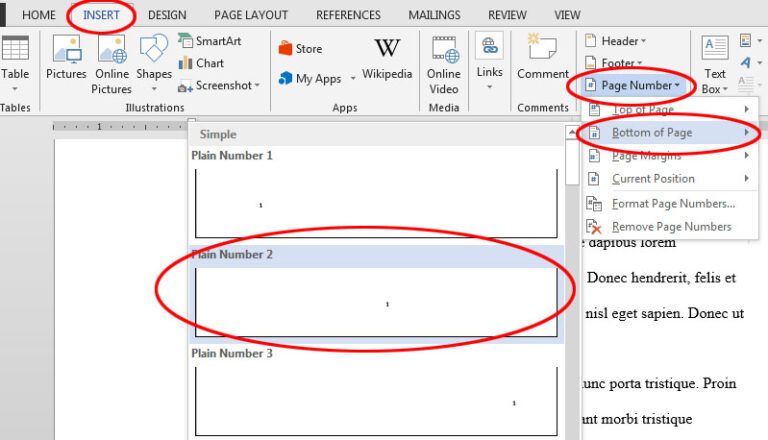768x440 pixels.
Task: Insert a SmartArt graphic
Action: pyautogui.click(x=210, y=41)
